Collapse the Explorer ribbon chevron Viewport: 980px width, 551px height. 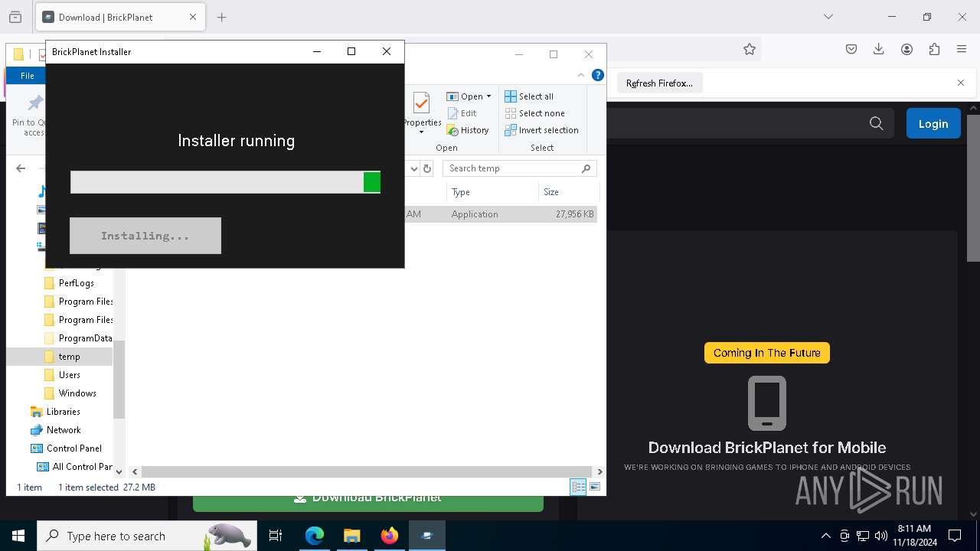(581, 75)
